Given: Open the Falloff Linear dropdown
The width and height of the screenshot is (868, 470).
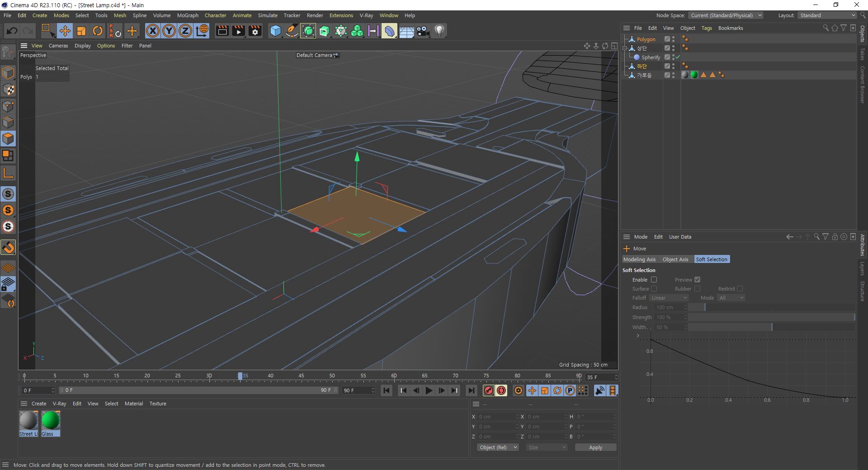Looking at the screenshot, I should click(669, 298).
